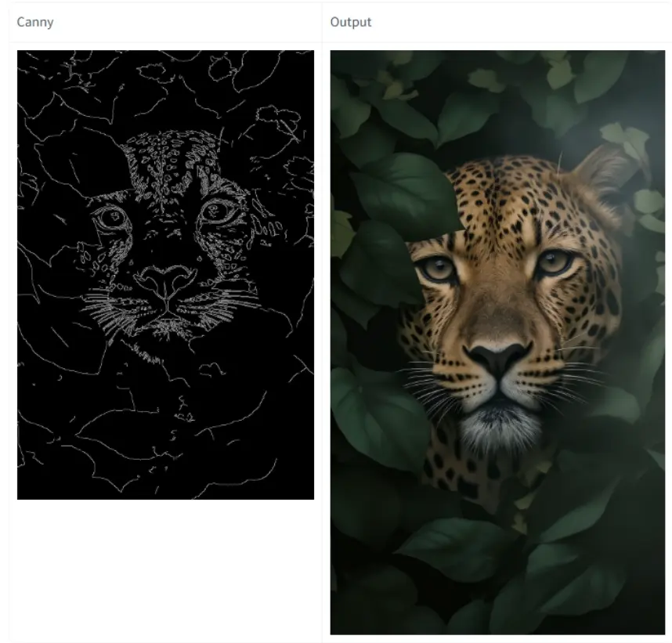Open the Output leopard image
Image resolution: width=672 pixels, height=643 pixels.
pyautogui.click(x=497, y=342)
